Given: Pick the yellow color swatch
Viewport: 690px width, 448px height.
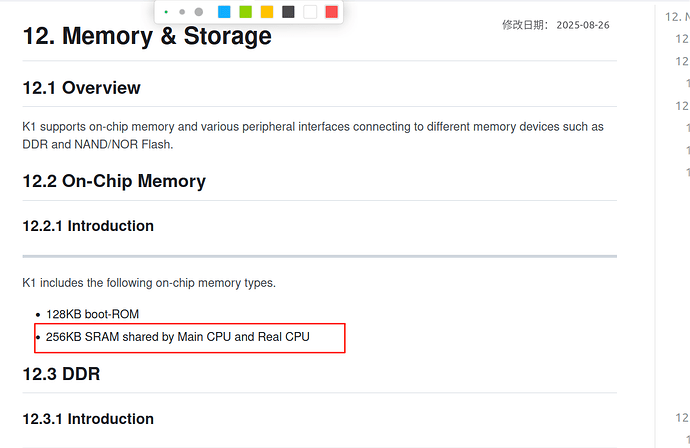Looking at the screenshot, I should pyautogui.click(x=267, y=12).
